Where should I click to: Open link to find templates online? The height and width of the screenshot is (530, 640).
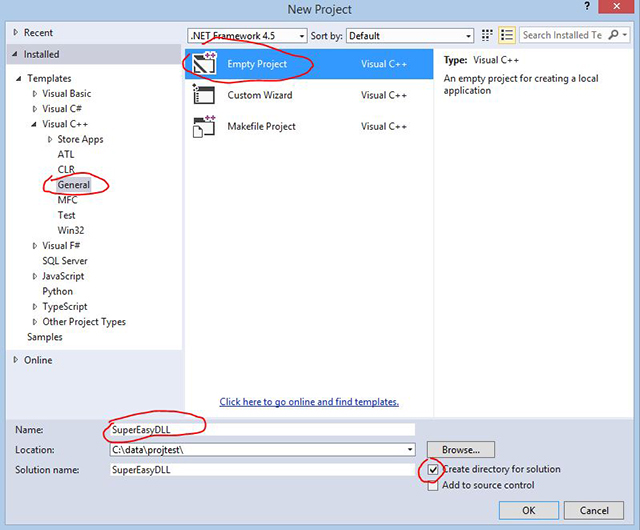[x=309, y=402]
